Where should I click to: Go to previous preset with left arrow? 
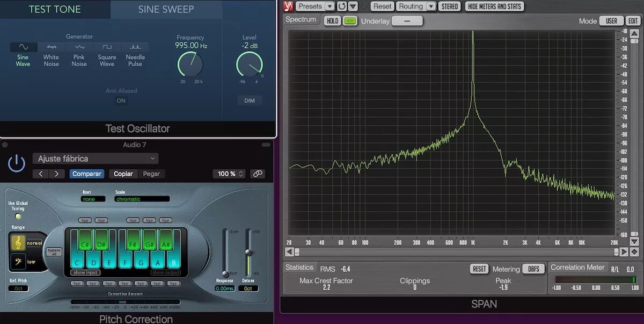41,174
